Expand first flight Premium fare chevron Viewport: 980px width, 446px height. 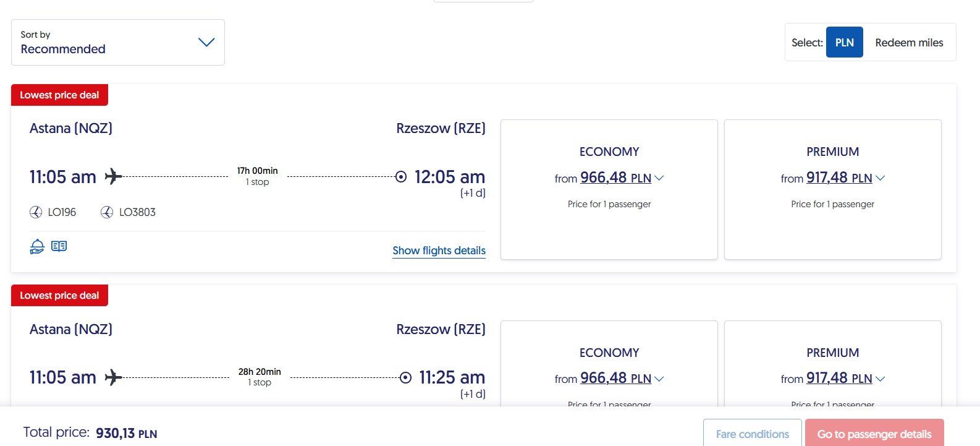coord(881,178)
